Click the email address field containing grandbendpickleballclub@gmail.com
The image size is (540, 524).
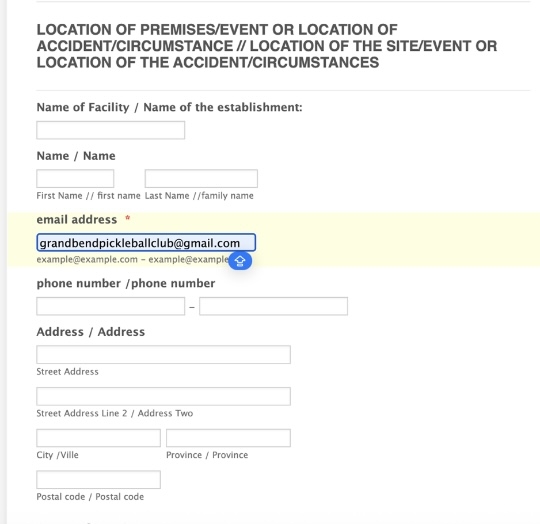[146, 243]
